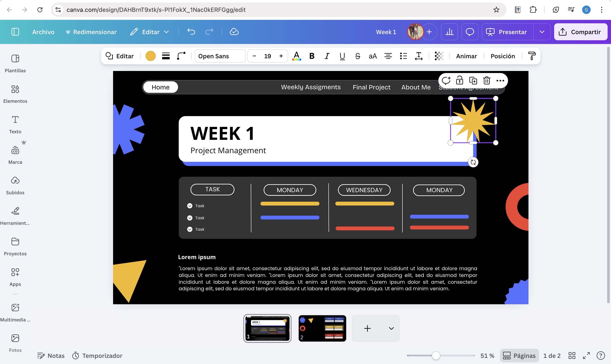Toggle underline text formatting
This screenshot has height=364, width=611.
coord(342,56)
